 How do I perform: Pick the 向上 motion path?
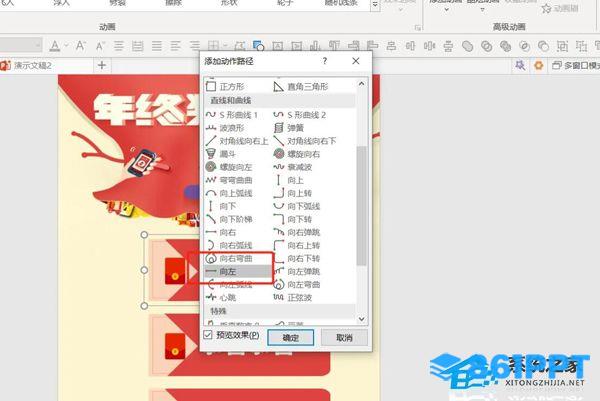click(289, 180)
